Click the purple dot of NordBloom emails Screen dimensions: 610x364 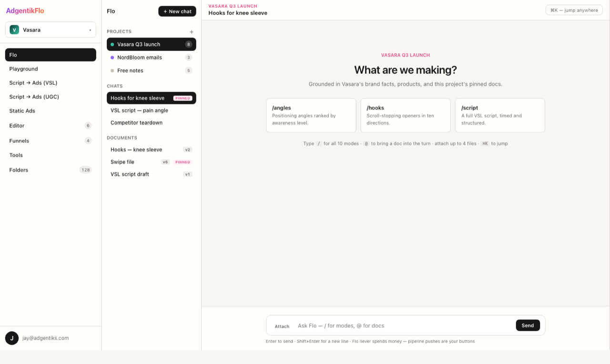point(112,57)
